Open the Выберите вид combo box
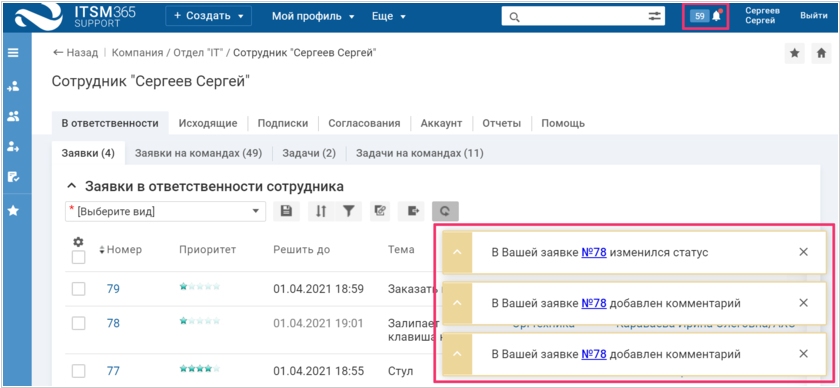The image size is (840, 388). [x=166, y=212]
